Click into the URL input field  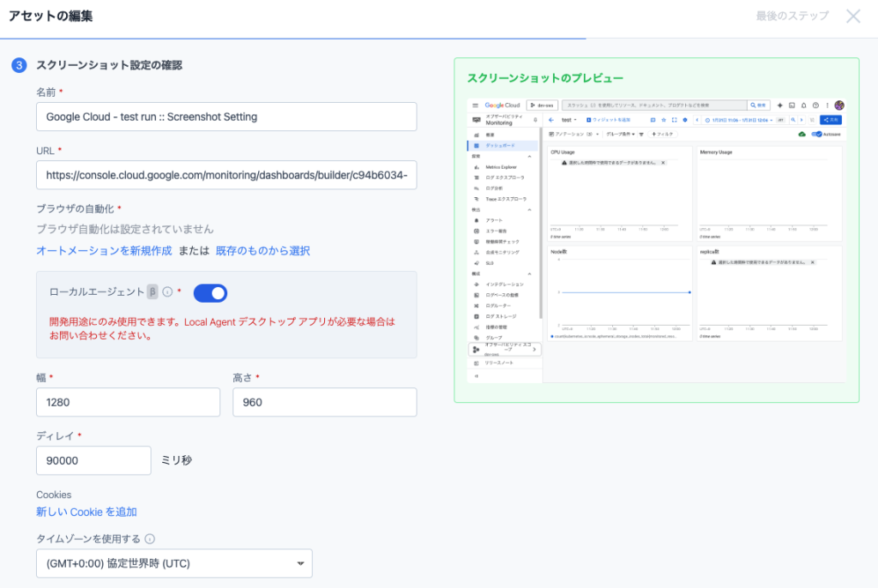pos(226,175)
